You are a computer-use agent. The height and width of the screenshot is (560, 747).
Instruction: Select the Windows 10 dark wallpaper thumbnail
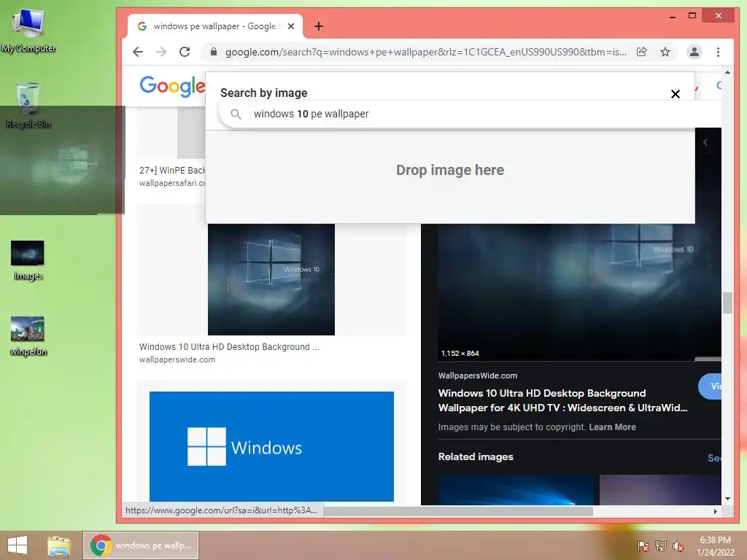click(271, 279)
